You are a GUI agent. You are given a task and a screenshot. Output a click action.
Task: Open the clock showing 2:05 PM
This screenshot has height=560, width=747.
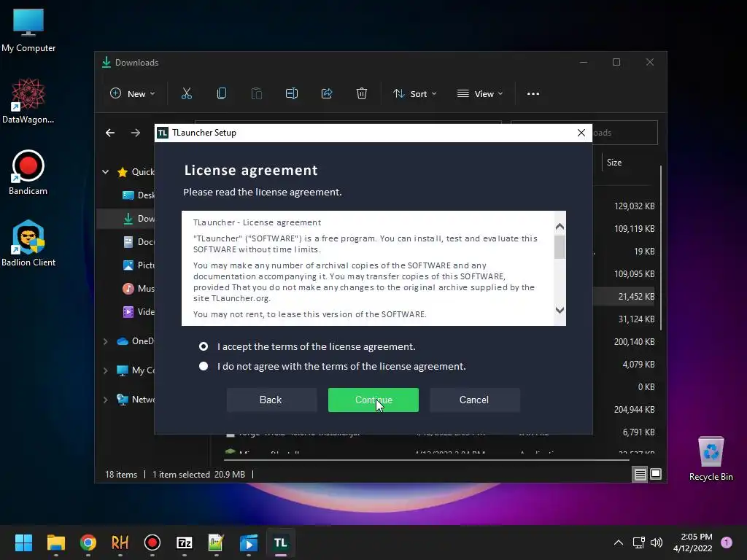pos(693,542)
